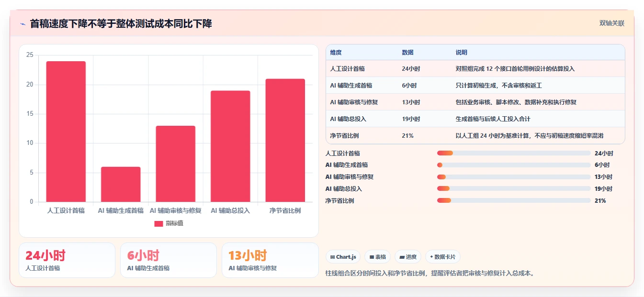Click the AI 辅助生成首稿 progress bar
This screenshot has width=644, height=297.
click(514, 165)
